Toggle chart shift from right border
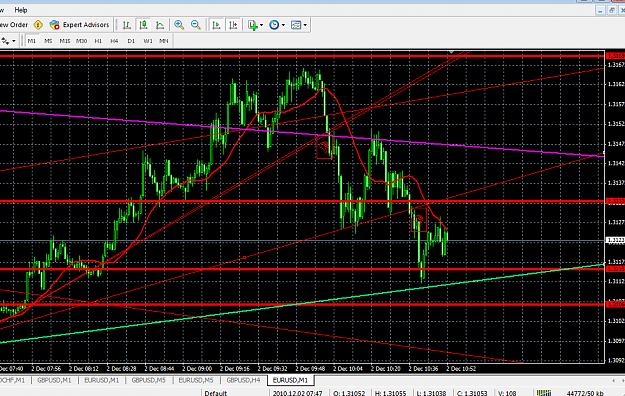Image resolution: width=625 pixels, height=396 pixels. point(233,25)
